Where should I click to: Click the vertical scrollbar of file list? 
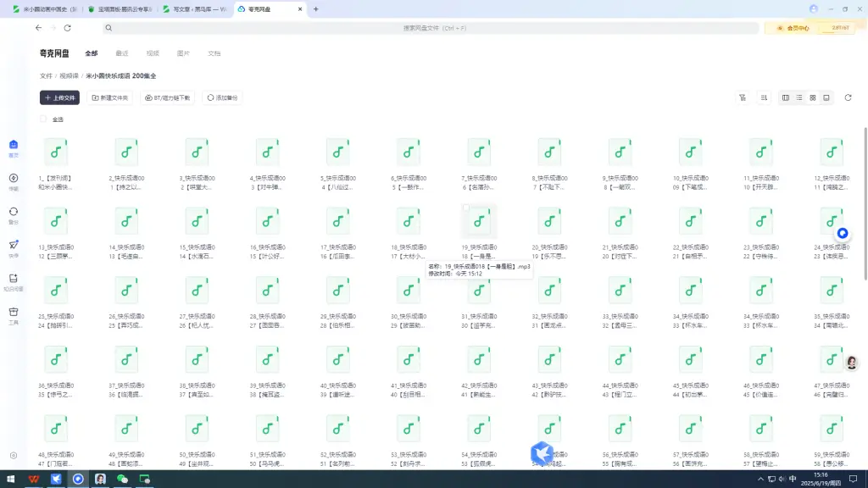(865, 203)
